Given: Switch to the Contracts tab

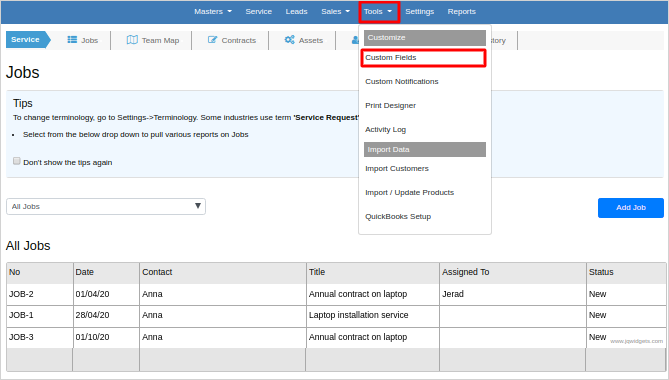Looking at the screenshot, I should click(x=231, y=40).
